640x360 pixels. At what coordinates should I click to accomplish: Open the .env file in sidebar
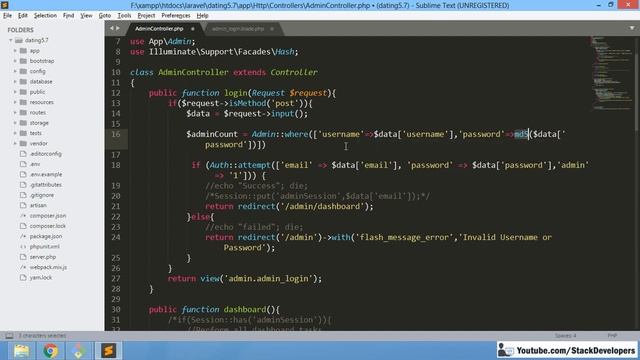35,164
